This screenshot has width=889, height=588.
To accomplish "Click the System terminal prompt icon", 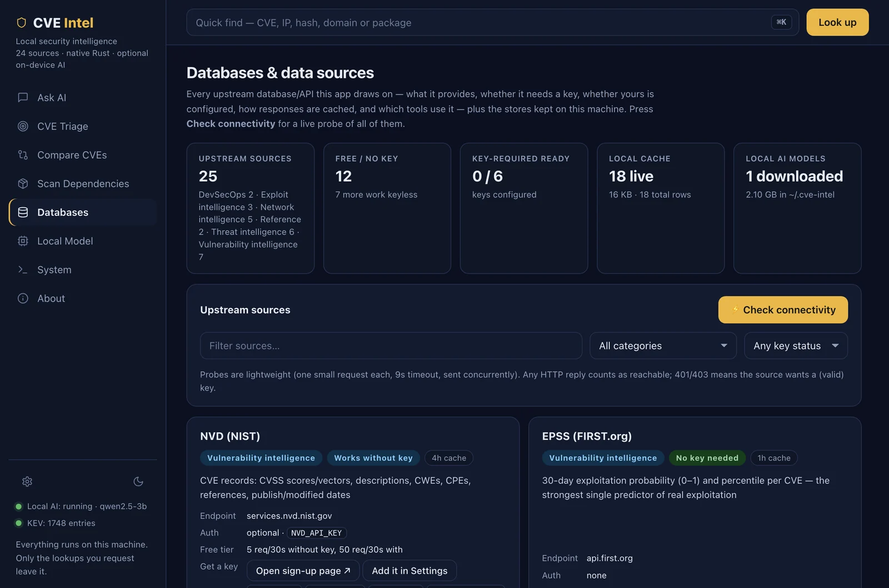I will tap(23, 270).
